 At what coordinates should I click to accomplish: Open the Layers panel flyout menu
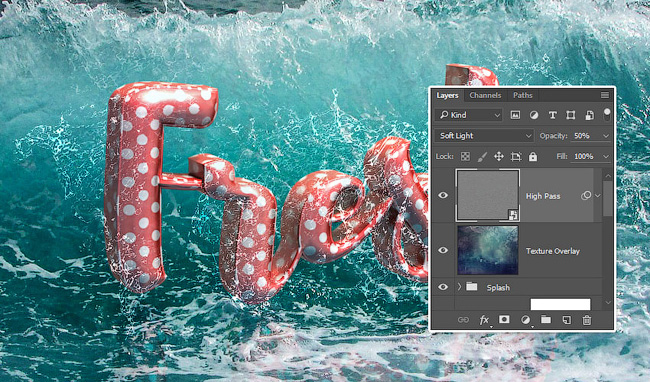click(x=605, y=95)
